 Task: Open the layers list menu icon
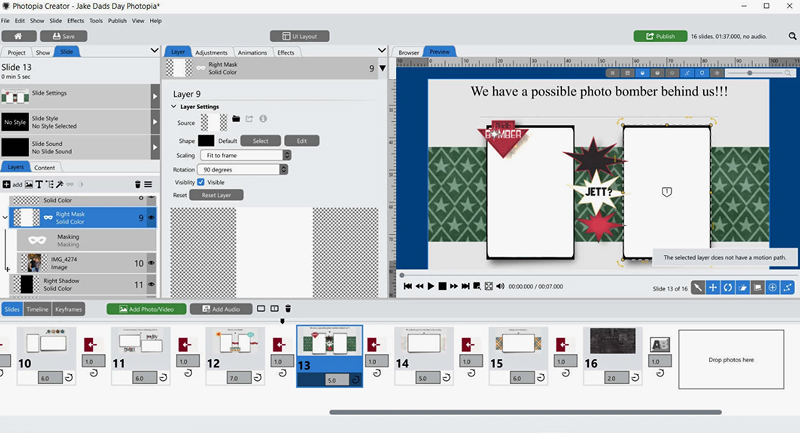pos(148,185)
